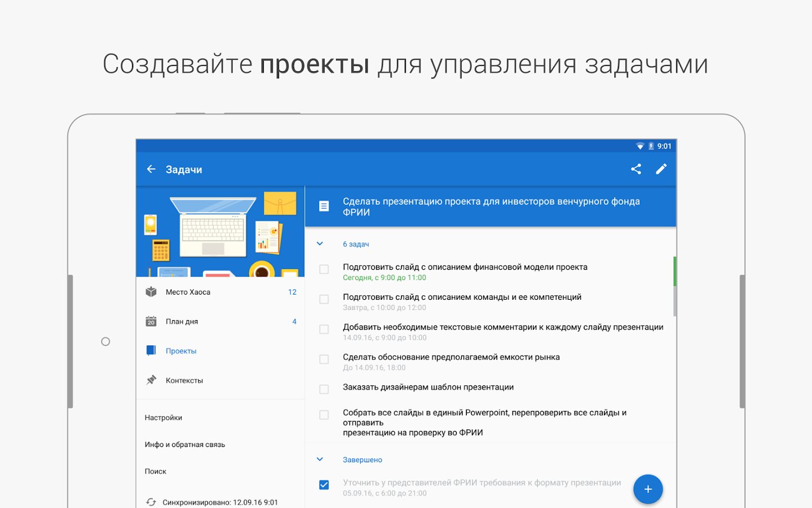Image resolution: width=812 pixels, height=508 pixels.
Task: Tap the back arrow next to Задачи
Action: tap(151, 169)
